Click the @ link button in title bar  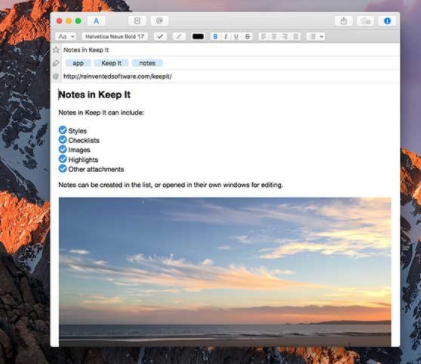point(159,21)
